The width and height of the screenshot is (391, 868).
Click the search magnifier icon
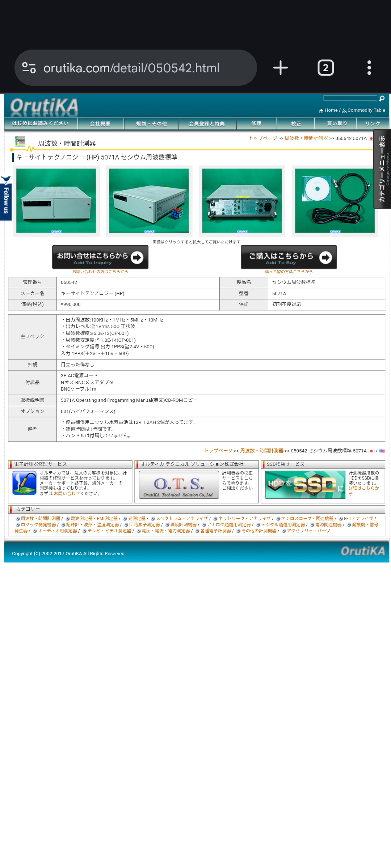(382, 98)
